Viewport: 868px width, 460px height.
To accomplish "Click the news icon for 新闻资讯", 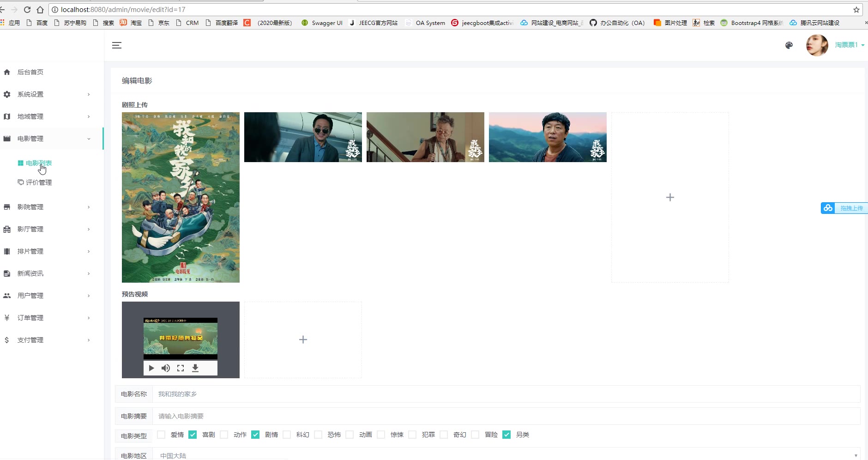I will [7, 273].
